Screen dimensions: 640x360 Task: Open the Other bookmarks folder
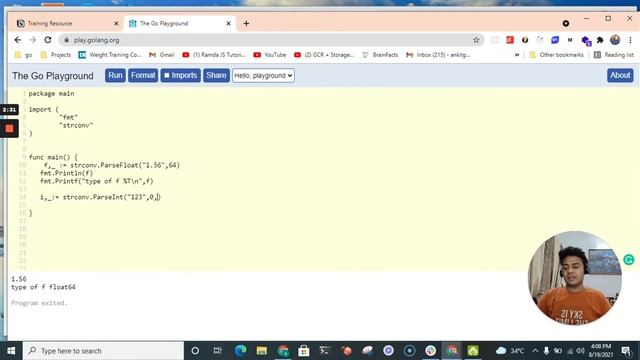pos(556,55)
